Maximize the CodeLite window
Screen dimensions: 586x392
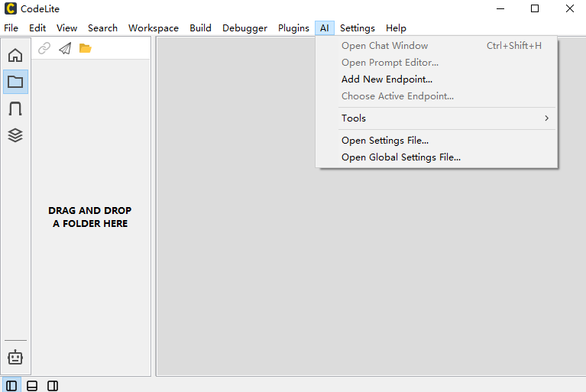coord(535,8)
